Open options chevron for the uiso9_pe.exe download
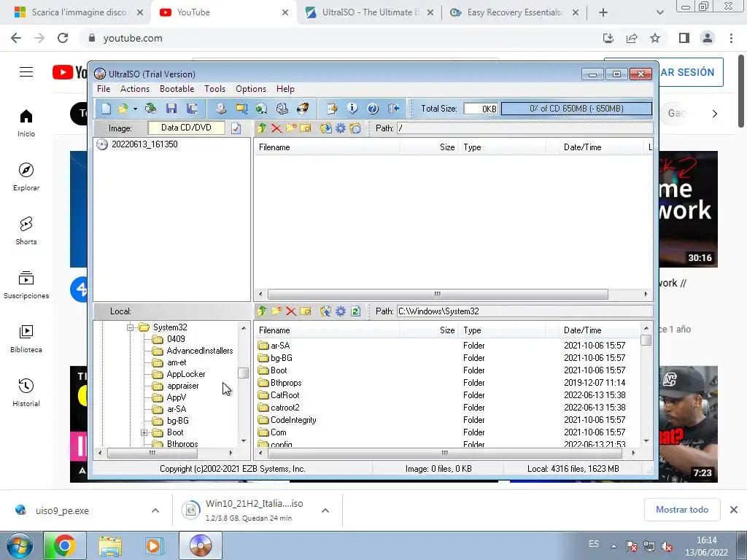747x560 pixels. (155, 510)
